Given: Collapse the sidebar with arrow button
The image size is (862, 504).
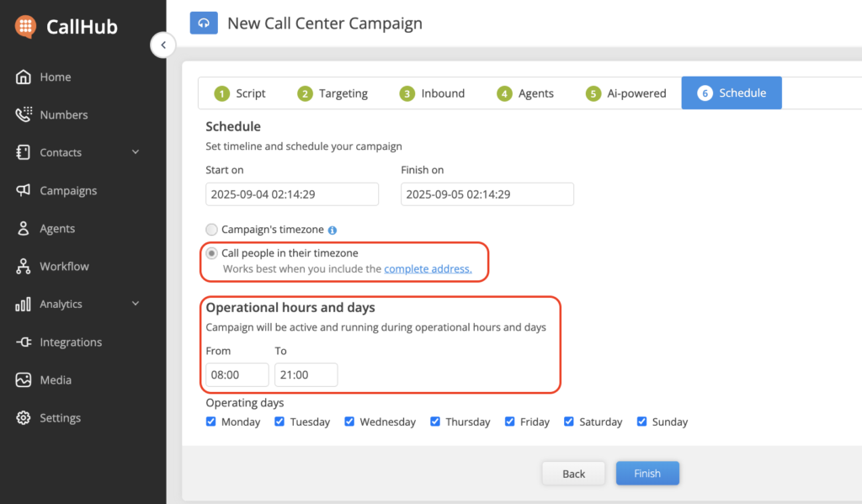Looking at the screenshot, I should click(162, 45).
